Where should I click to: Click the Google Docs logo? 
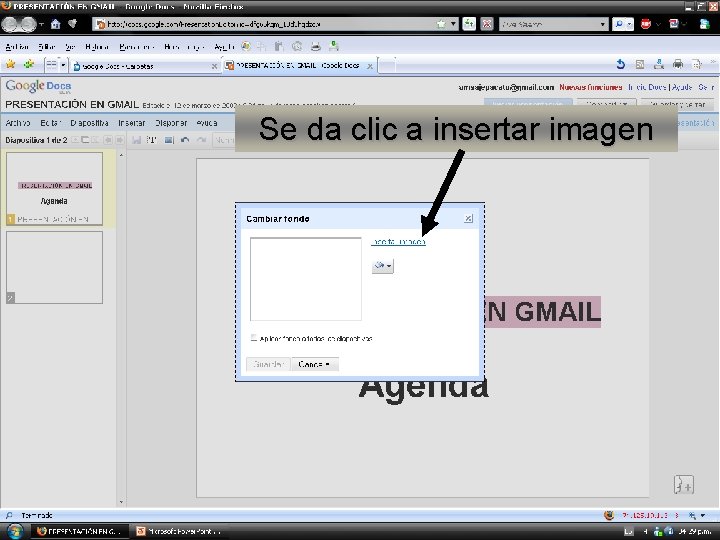coord(38,86)
